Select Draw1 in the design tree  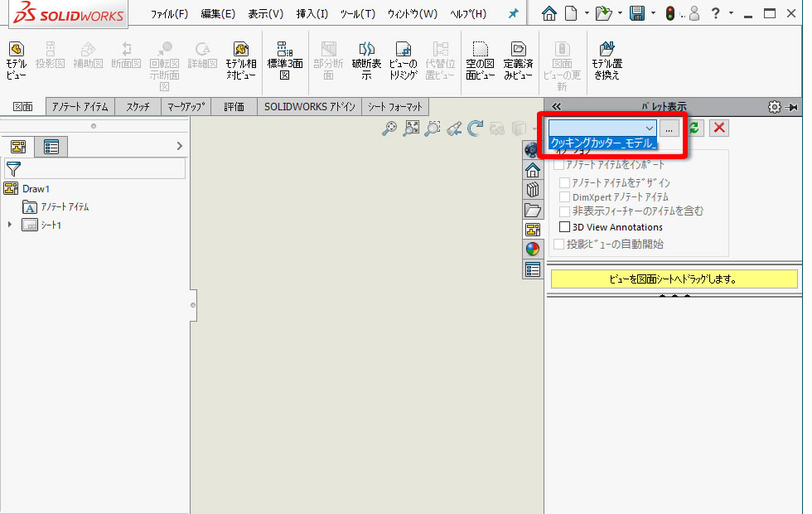[36, 189]
